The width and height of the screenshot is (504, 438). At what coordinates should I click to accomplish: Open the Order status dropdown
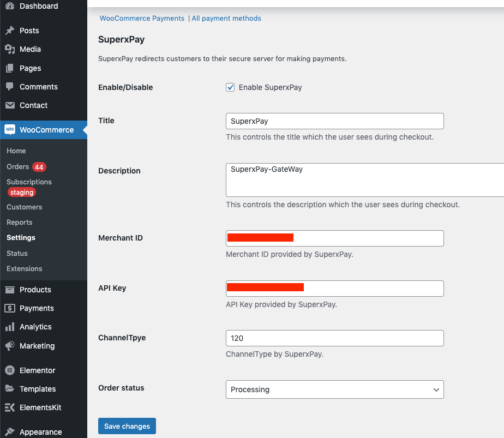tap(334, 389)
